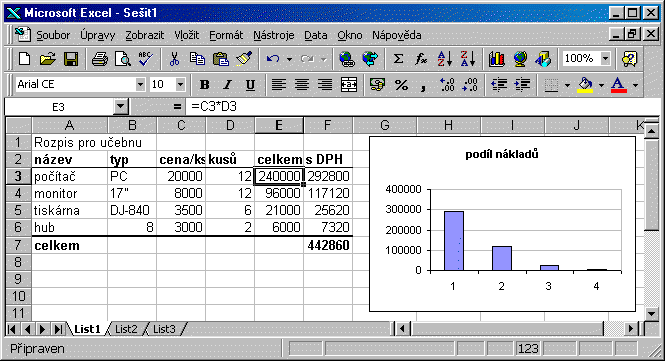Click the column E header
The width and height of the screenshot is (665, 361).
pyautogui.click(x=279, y=125)
